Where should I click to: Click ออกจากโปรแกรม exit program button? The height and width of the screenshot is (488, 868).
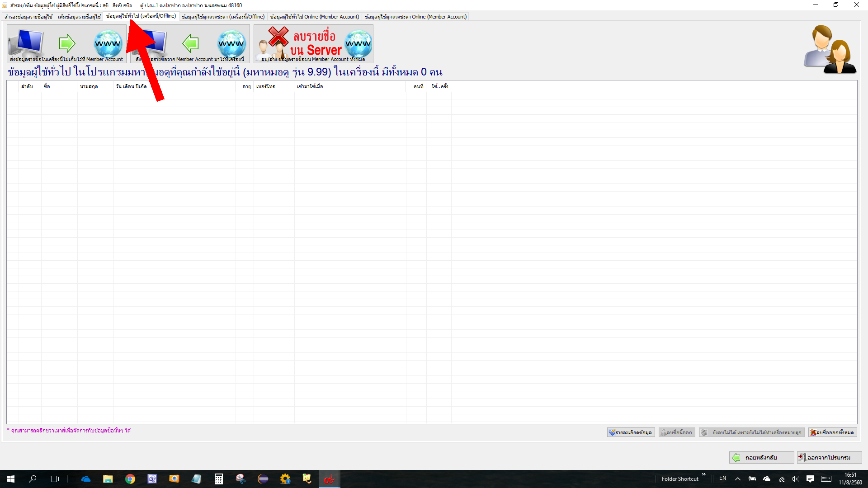tap(829, 457)
